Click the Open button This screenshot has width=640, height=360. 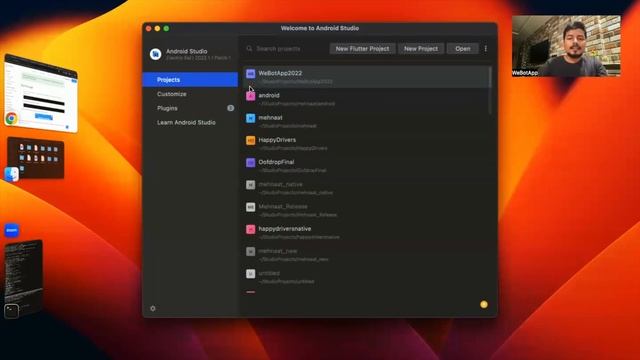tap(462, 49)
